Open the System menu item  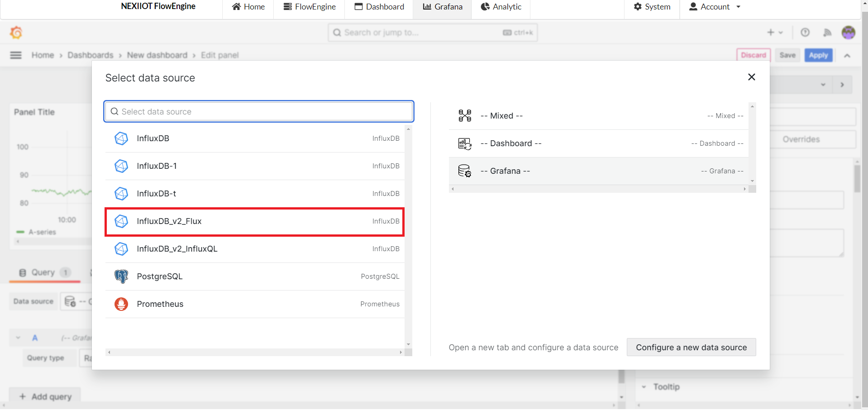tap(652, 7)
